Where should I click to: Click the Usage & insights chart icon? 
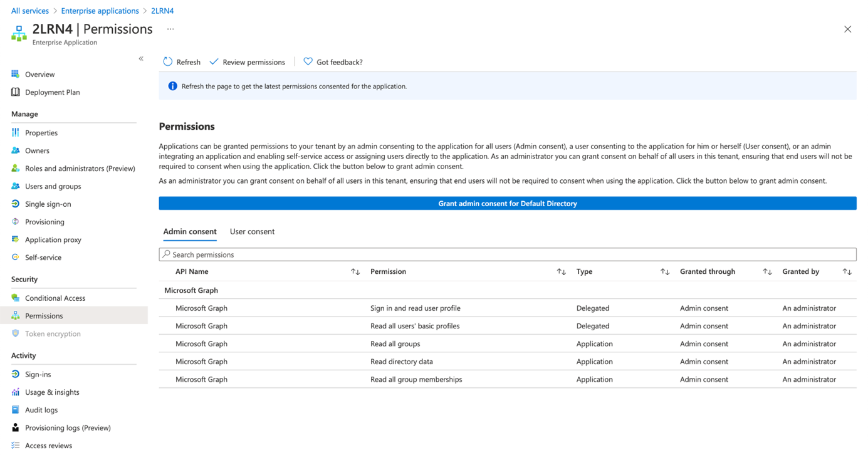(16, 392)
